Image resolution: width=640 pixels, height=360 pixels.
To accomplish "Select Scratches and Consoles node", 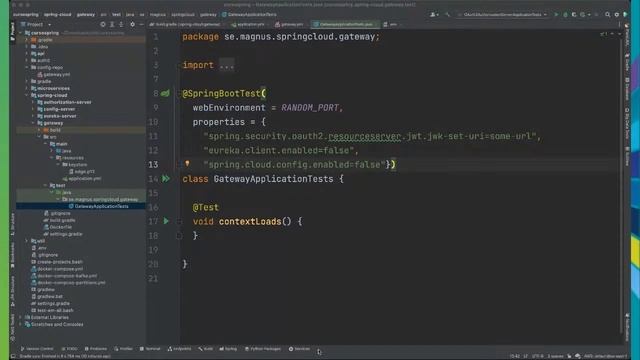I will coord(57,324).
